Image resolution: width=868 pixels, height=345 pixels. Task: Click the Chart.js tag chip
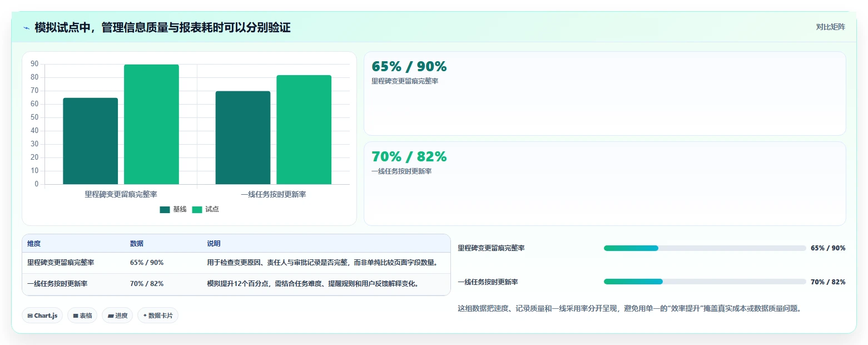click(42, 316)
